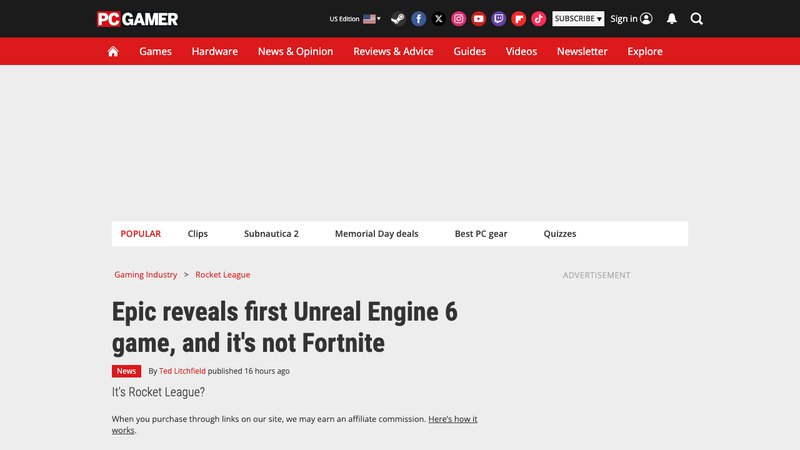
Task: Open the site search magnifier
Action: 696,19
